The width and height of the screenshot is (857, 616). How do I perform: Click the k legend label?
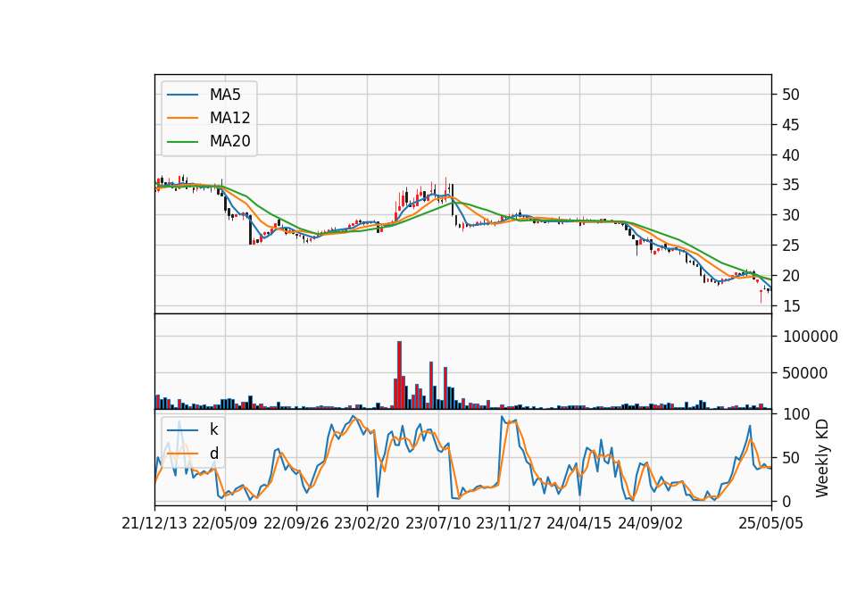tap(213, 429)
